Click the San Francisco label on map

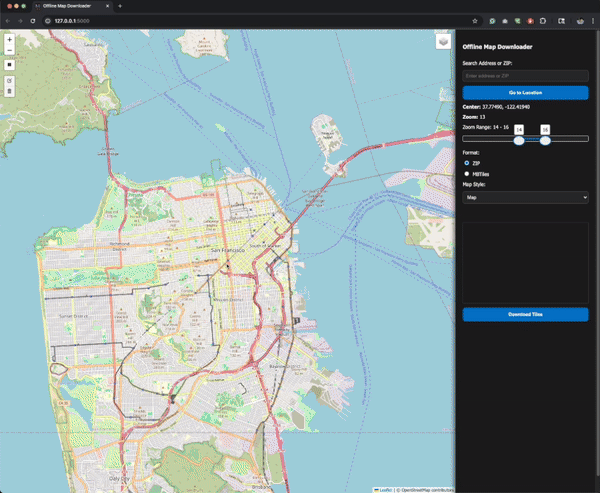click(x=228, y=250)
